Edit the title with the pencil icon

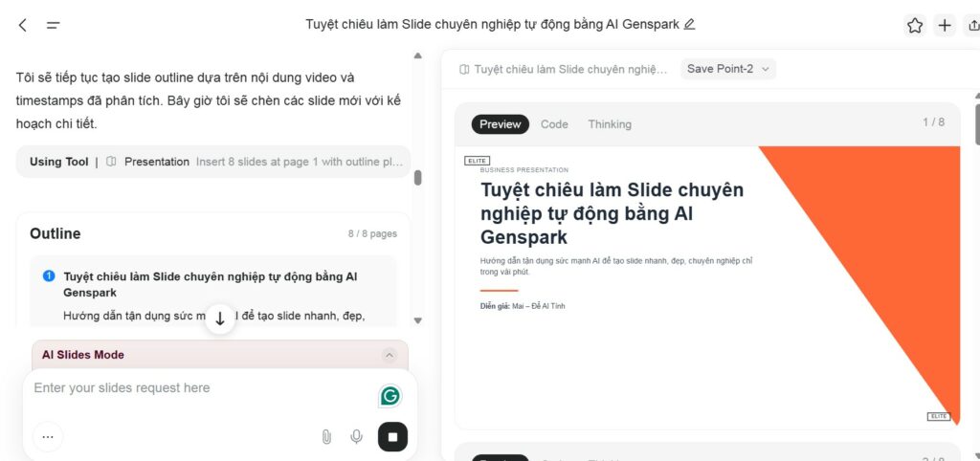tap(689, 24)
